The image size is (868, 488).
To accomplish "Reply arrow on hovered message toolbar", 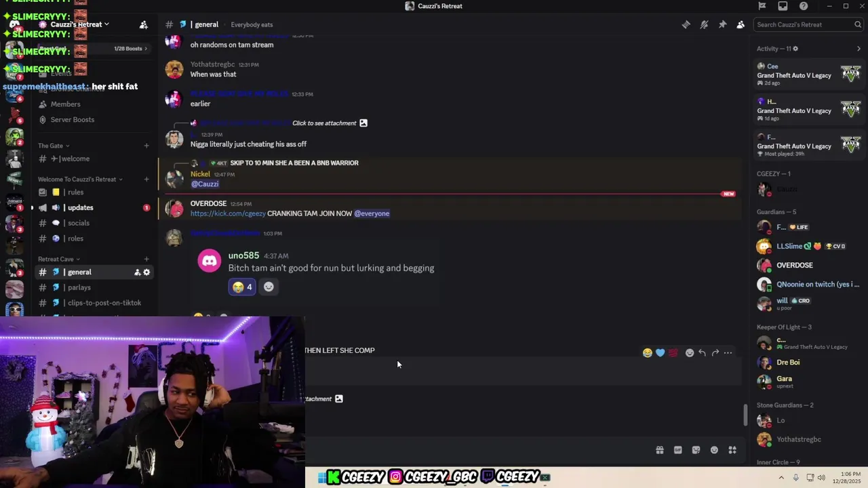I will pos(702,352).
